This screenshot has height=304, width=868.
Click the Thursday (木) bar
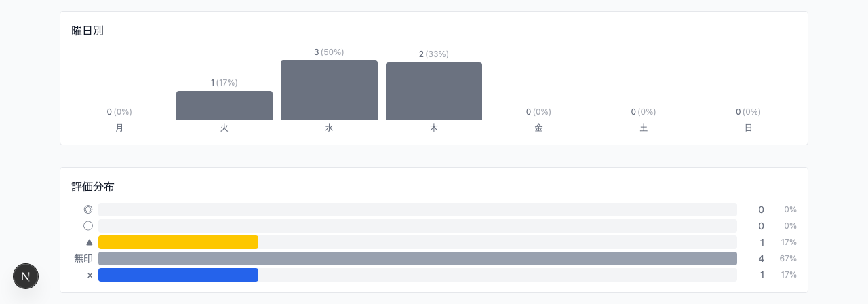click(434, 92)
